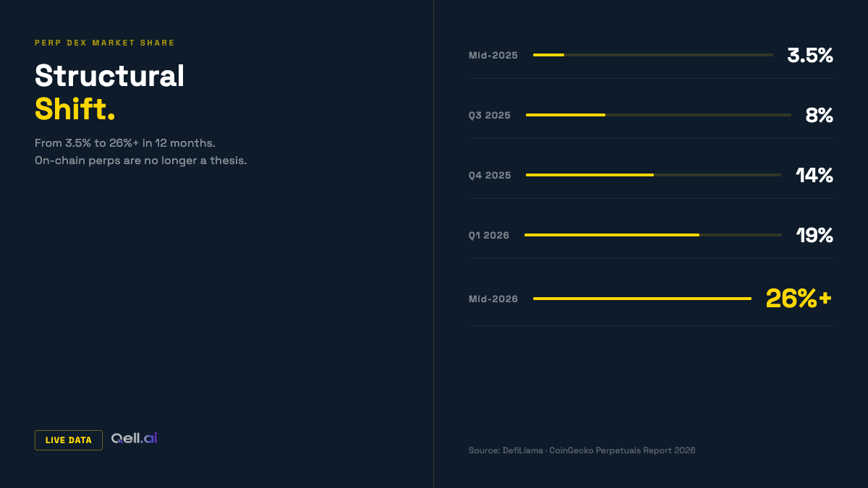
Task: Click the Qell.ai logo
Action: [134, 438]
